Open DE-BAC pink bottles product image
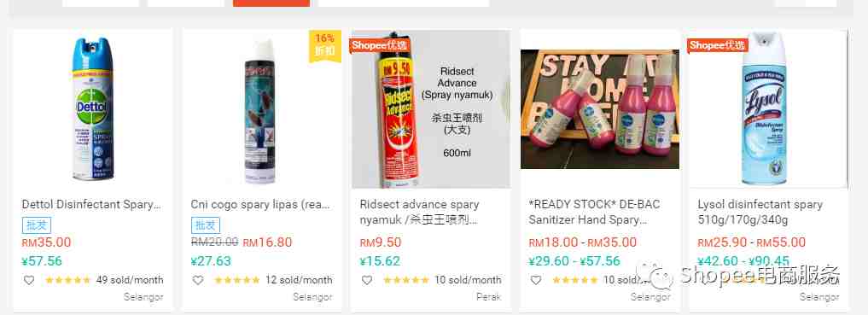Image resolution: width=868 pixels, height=315 pixels. [x=600, y=109]
